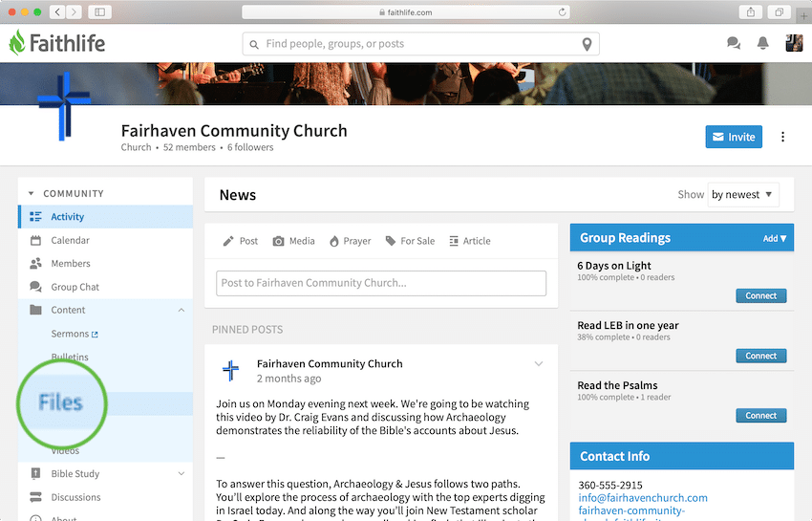Click the pinned post cross avatar
Screen dimensions: 812x521
click(230, 370)
